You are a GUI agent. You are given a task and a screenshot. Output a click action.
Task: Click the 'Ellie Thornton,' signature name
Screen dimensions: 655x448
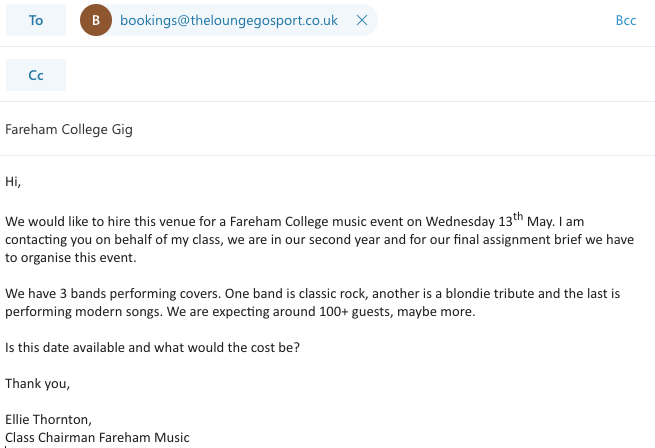pos(50,419)
